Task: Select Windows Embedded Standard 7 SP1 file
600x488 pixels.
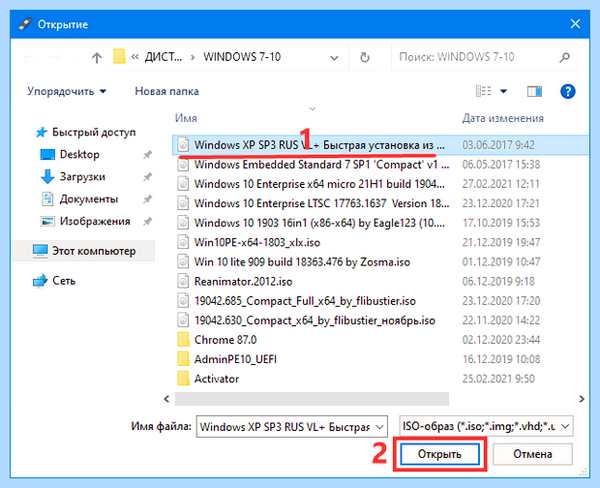Action: pos(321,165)
